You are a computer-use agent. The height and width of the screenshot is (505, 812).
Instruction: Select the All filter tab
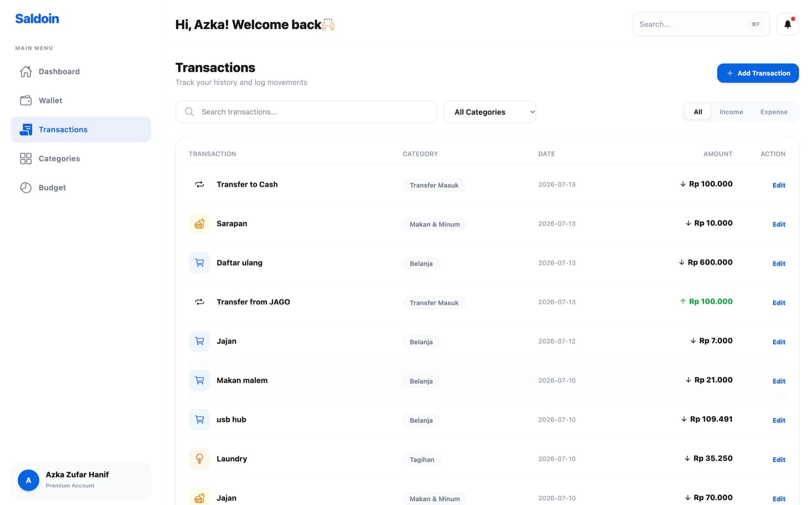click(698, 112)
